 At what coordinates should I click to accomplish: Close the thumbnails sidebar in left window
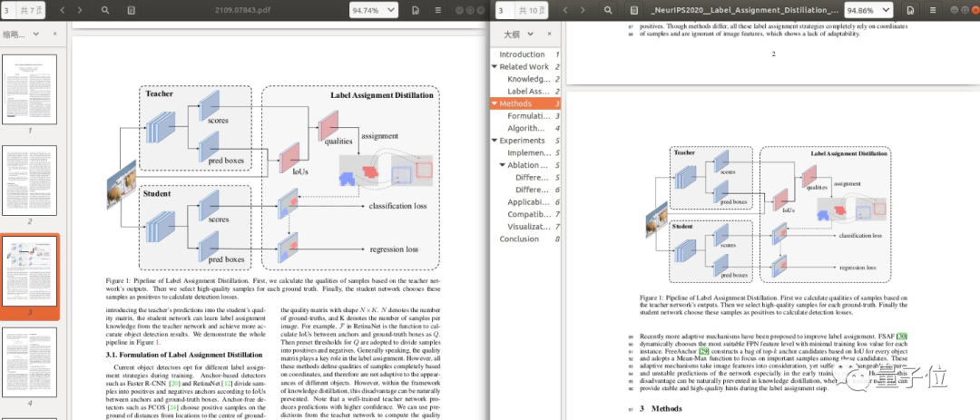[55, 34]
